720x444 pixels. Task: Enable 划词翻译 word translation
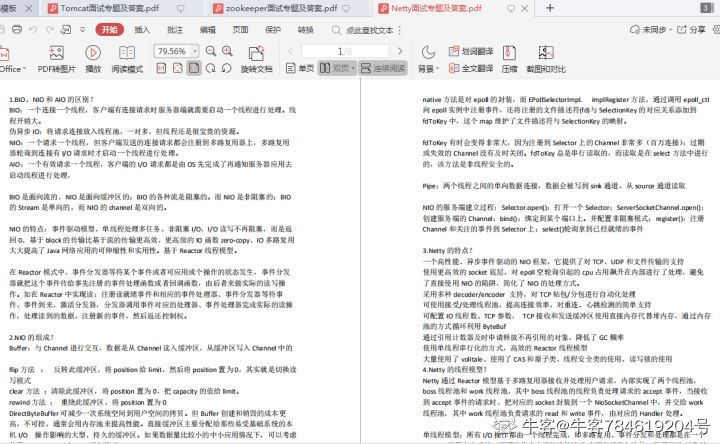tap(471, 51)
